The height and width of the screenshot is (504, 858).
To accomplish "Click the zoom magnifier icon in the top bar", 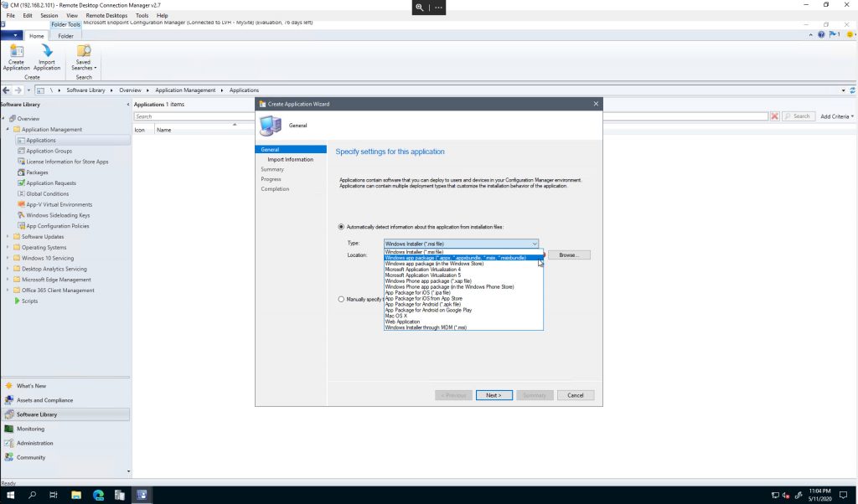I will pyautogui.click(x=420, y=7).
